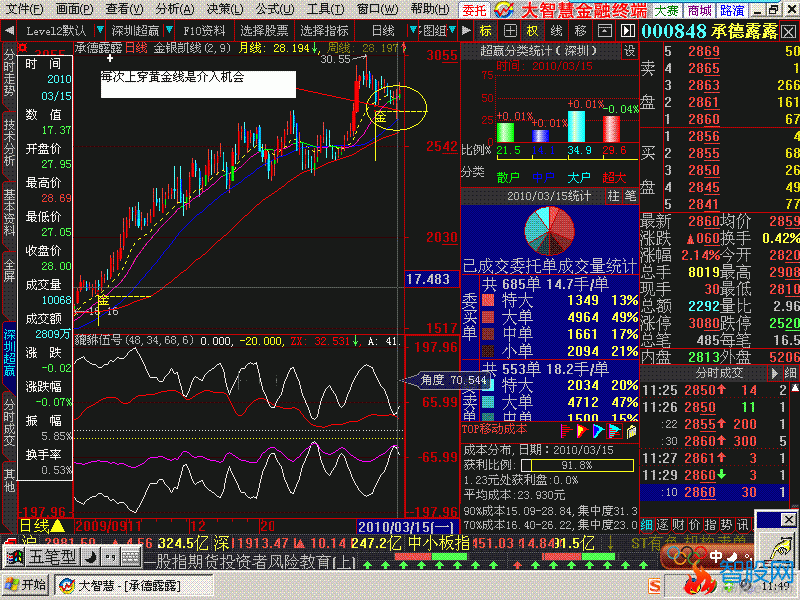Select the 细 detail tab
Screen dimensions: 800x600
pyautogui.click(x=646, y=524)
